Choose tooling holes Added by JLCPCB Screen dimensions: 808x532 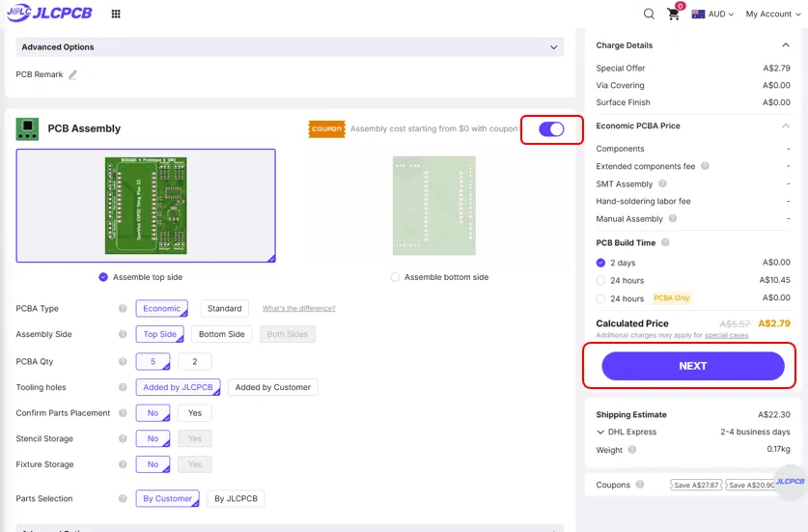[178, 387]
